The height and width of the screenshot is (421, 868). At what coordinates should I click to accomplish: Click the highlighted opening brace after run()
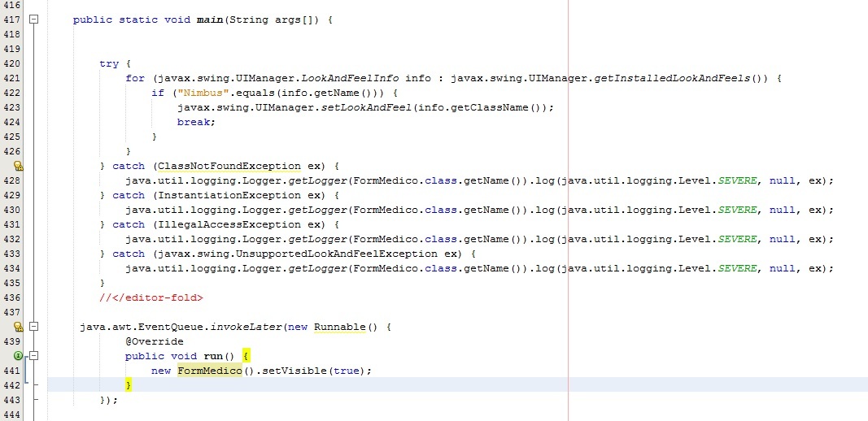[x=246, y=356]
